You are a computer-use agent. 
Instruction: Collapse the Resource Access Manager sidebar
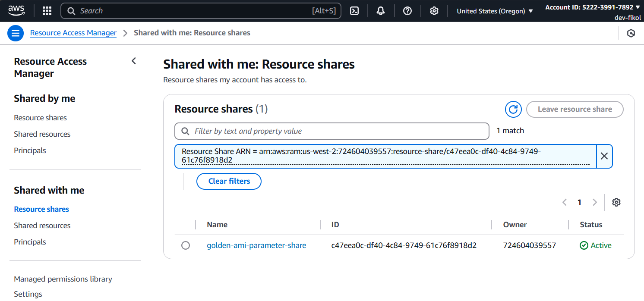tap(134, 61)
